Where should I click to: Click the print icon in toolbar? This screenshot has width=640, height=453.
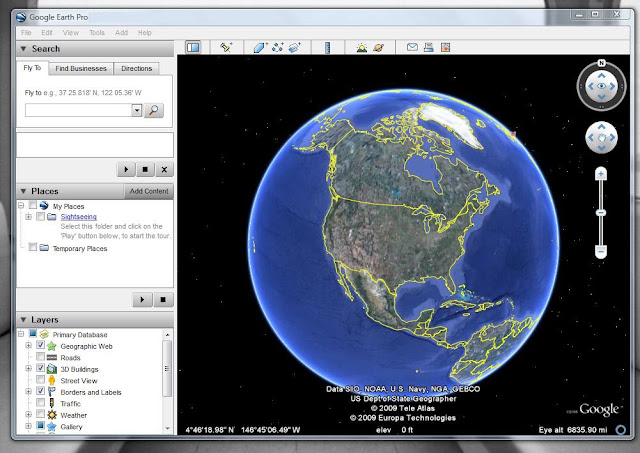(x=429, y=47)
